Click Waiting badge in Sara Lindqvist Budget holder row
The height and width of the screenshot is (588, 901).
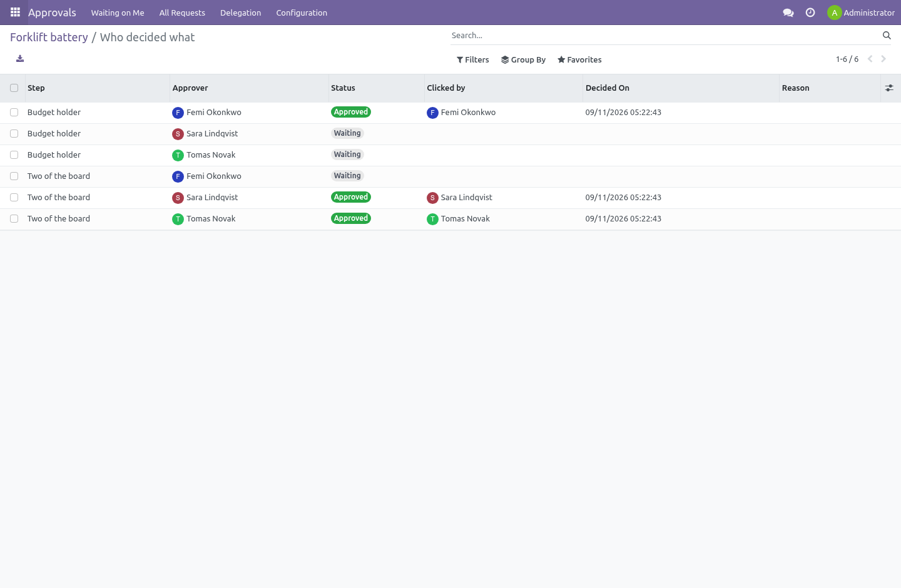pyautogui.click(x=347, y=133)
